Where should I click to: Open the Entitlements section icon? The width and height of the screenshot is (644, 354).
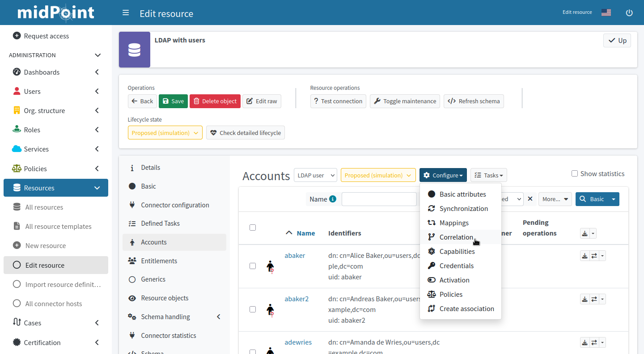(132, 261)
